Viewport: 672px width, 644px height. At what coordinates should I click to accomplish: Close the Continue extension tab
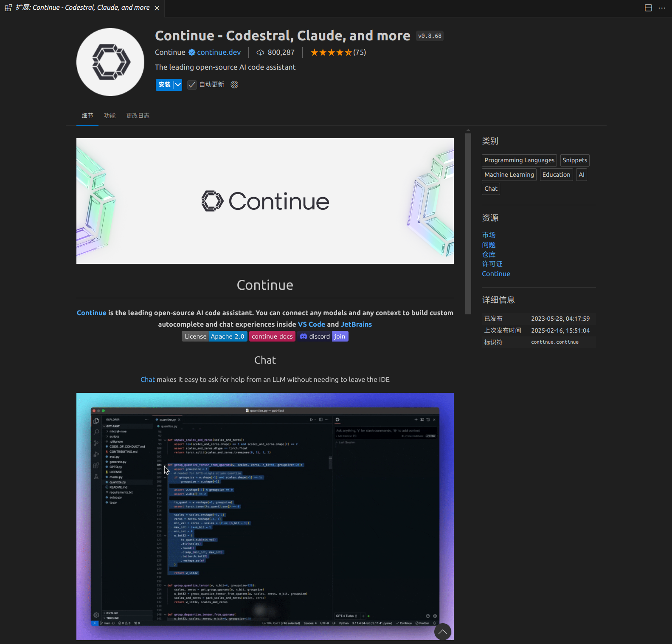click(157, 8)
